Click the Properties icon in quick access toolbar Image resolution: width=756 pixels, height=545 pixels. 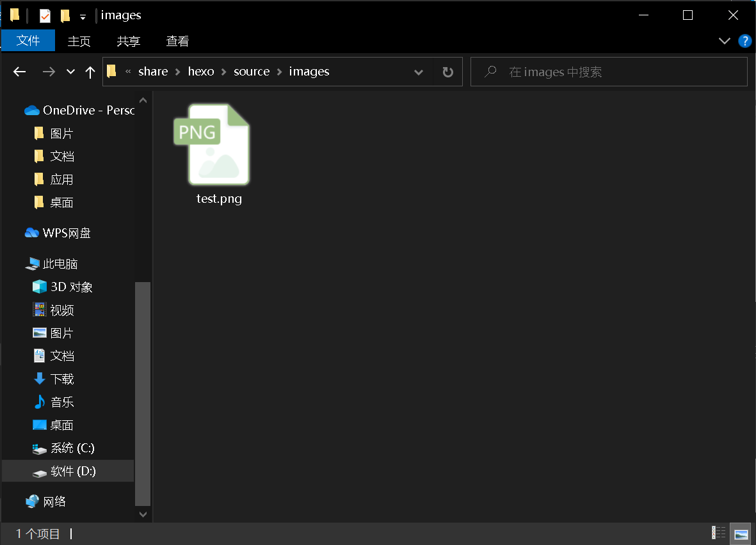pos(45,15)
